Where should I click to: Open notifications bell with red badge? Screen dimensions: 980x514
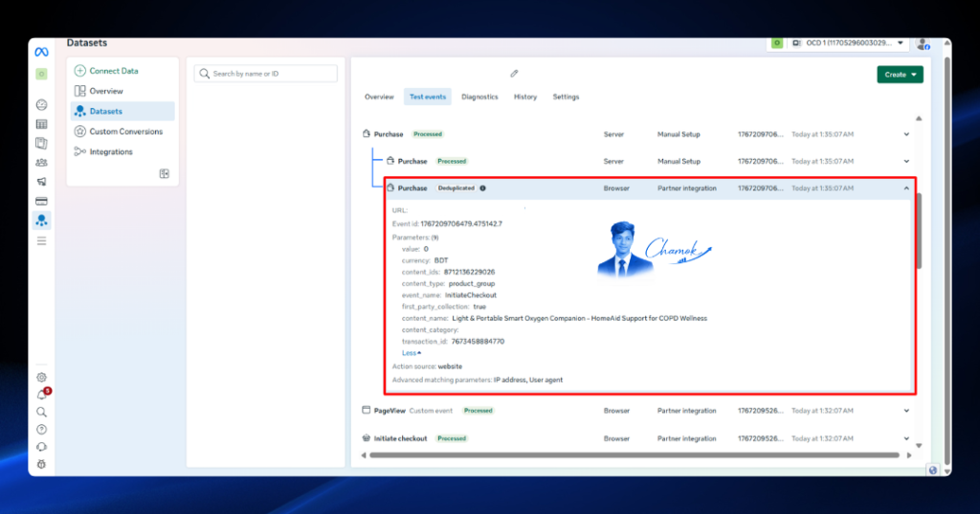pyautogui.click(x=42, y=394)
